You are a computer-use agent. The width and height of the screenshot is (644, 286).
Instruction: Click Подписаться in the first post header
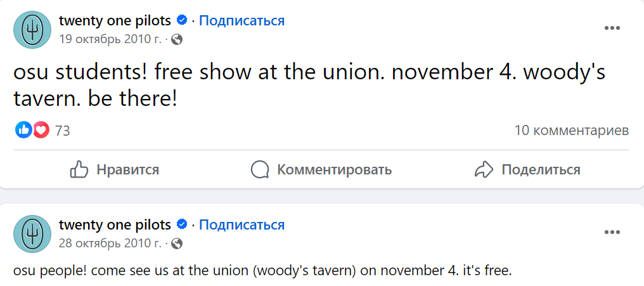pos(241,20)
